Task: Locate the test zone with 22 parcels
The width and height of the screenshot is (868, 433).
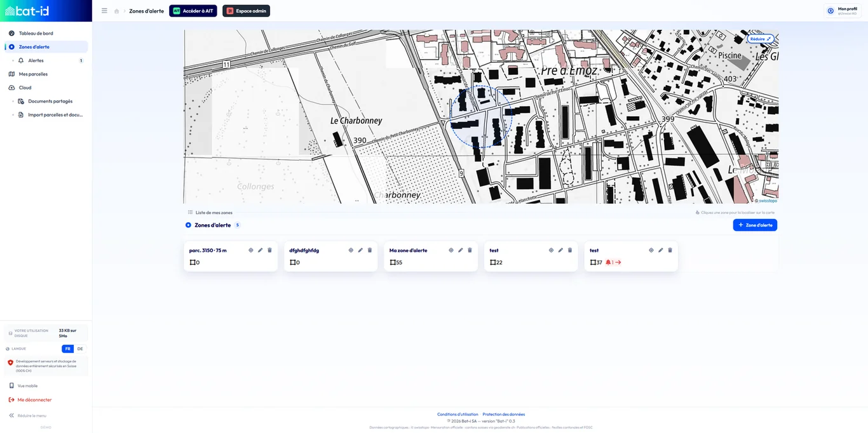Action: pyautogui.click(x=551, y=250)
